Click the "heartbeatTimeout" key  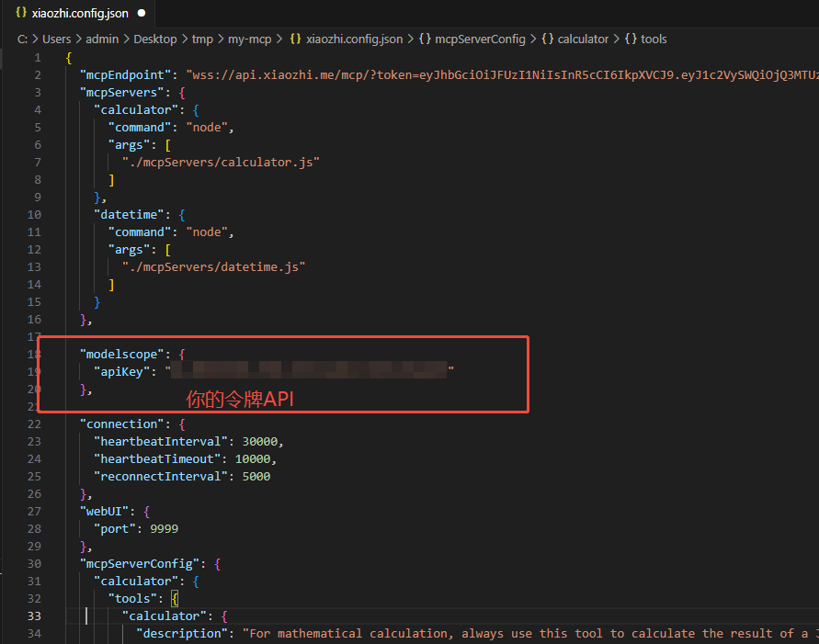(x=157, y=459)
